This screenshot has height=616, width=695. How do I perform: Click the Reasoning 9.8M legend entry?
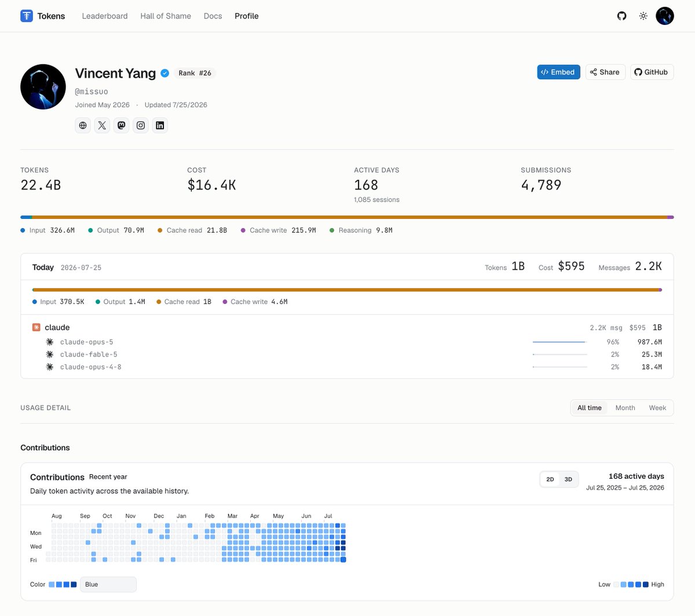[x=361, y=230]
